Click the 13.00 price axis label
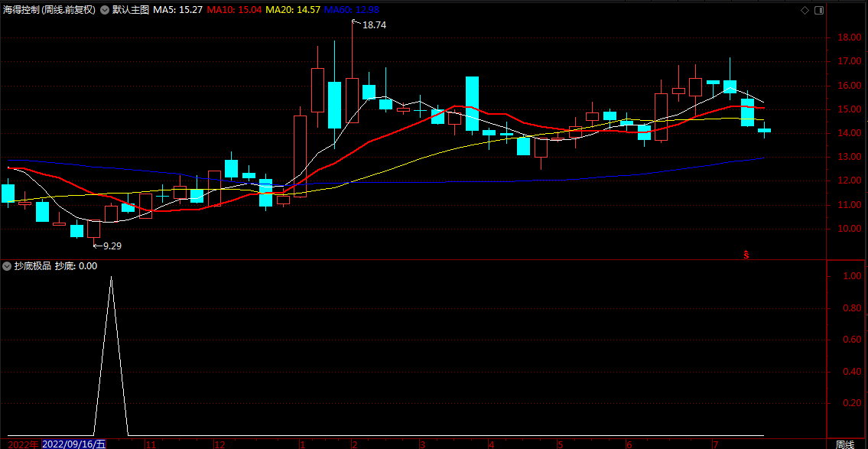Viewport: 868px width, 449px height. 849,158
